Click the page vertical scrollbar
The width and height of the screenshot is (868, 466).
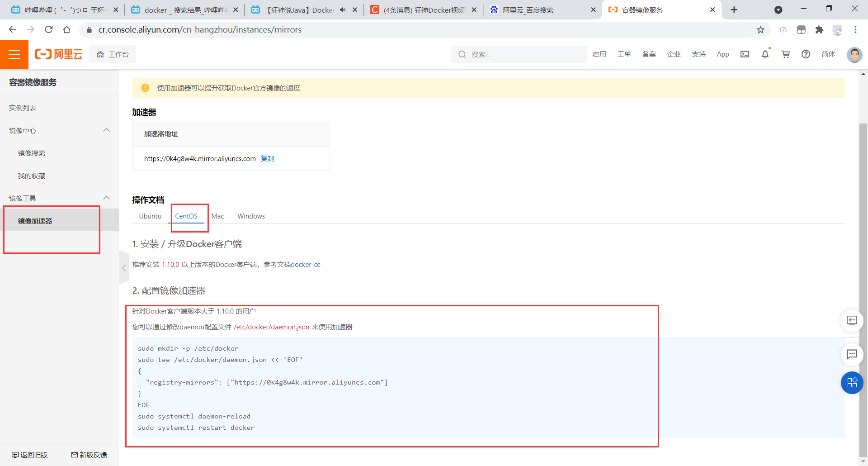[863, 290]
